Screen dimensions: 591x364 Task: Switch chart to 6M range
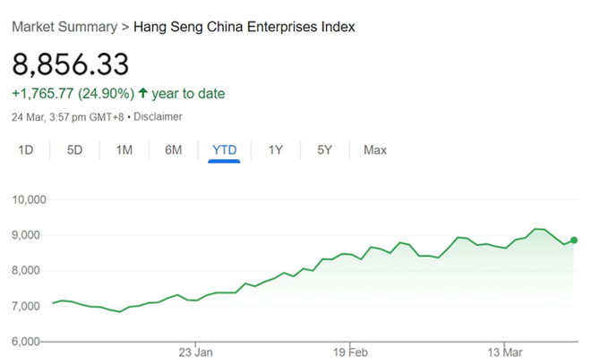[x=174, y=150]
